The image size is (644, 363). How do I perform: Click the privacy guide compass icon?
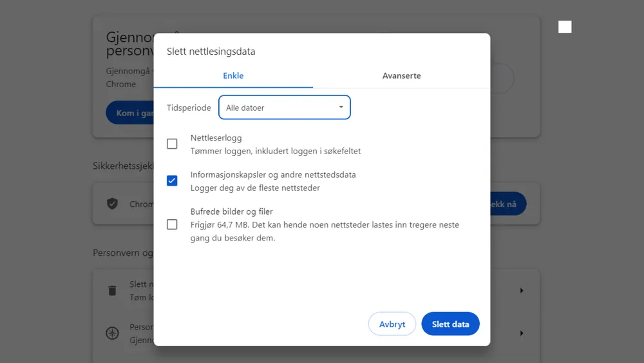tap(112, 333)
